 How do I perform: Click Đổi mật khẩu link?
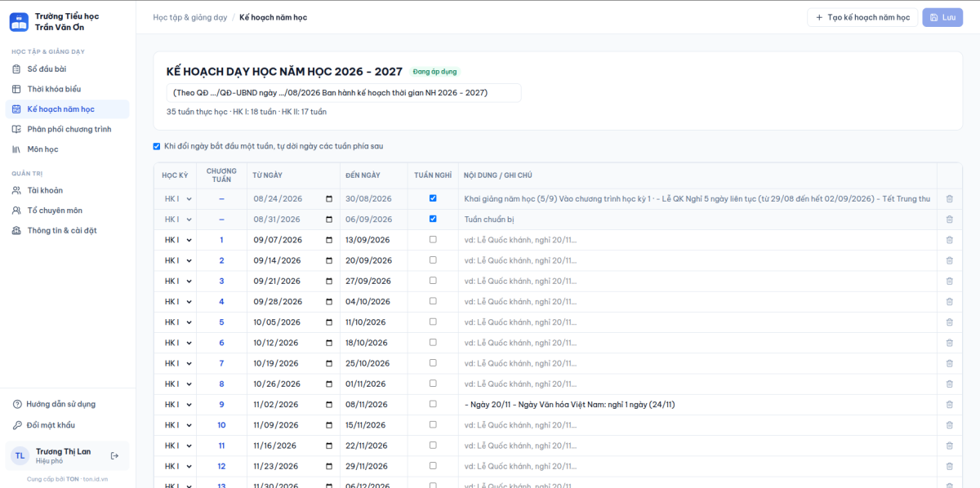[x=67, y=425]
